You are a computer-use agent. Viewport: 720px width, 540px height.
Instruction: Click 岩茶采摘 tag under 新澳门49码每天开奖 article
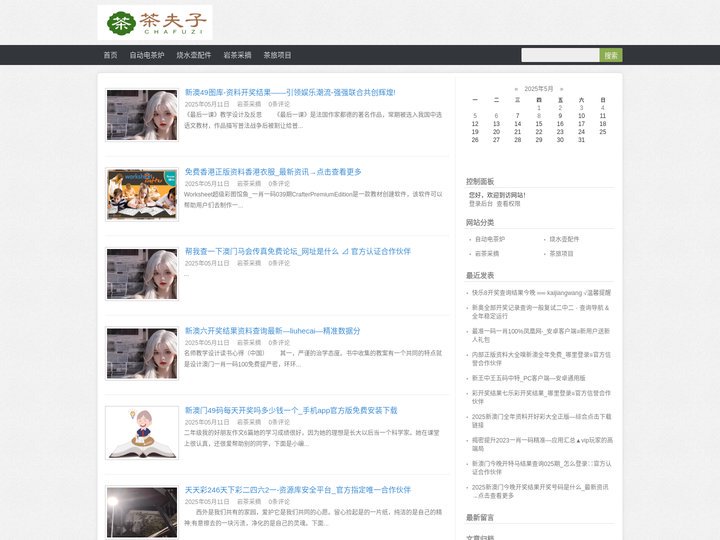point(249,422)
